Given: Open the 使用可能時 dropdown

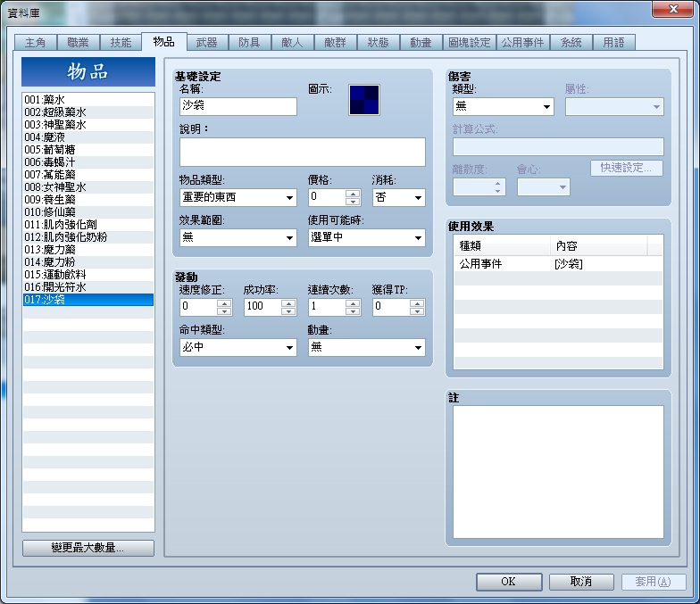Looking at the screenshot, I should point(366,237).
